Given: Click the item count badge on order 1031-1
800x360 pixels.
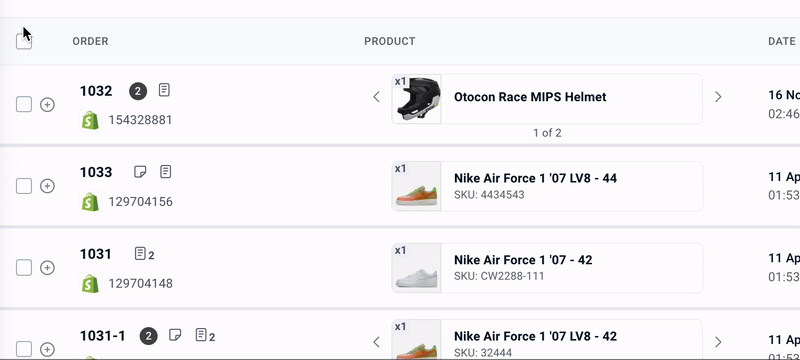Looking at the screenshot, I should pyautogui.click(x=148, y=336).
